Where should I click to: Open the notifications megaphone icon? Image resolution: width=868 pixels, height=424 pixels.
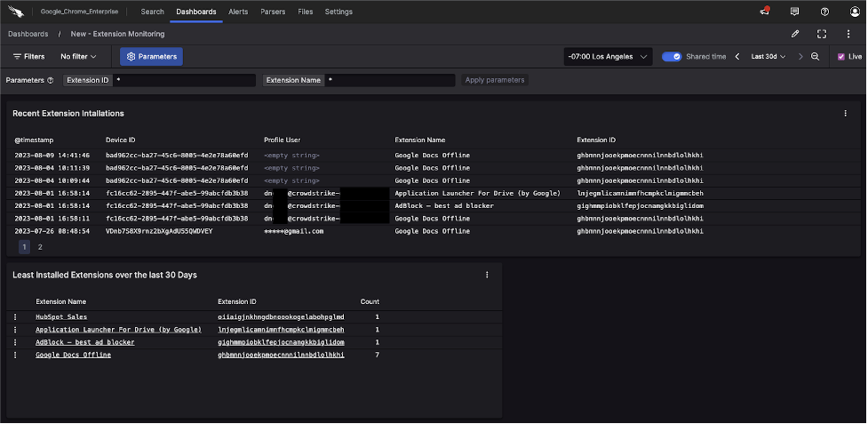click(765, 11)
